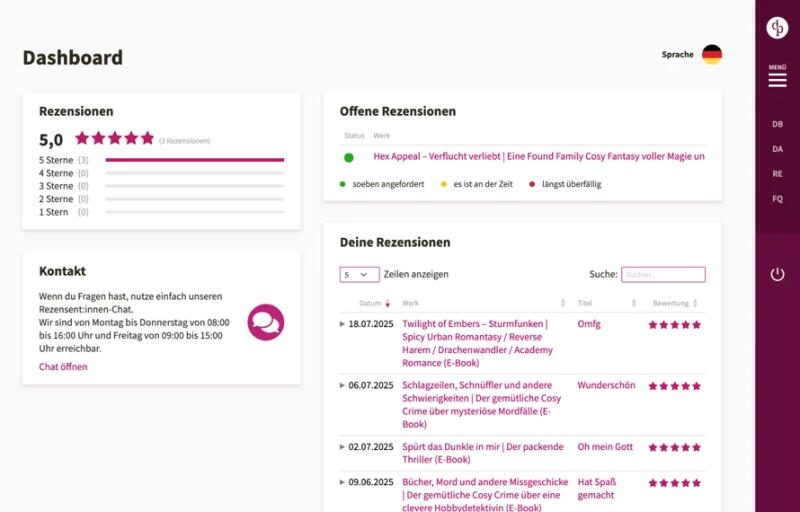800x512 pixels.
Task: Click the dp logo in the sidebar
Action: tap(777, 28)
